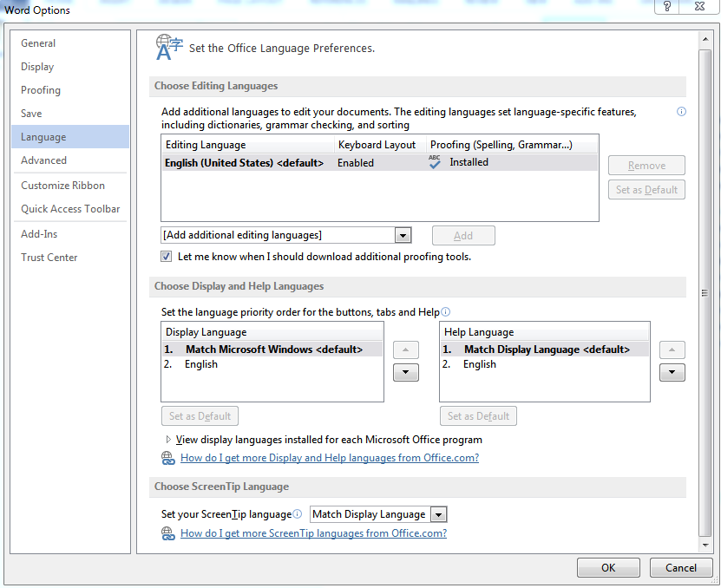Select Match Display Language help entry
Image resolution: width=721 pixels, height=588 pixels.
point(545,350)
